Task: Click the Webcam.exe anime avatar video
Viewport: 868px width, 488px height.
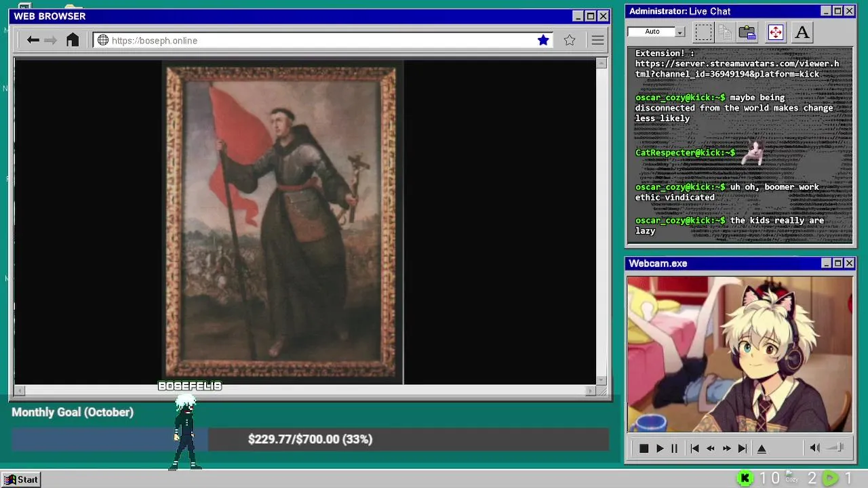Action: 740,354
